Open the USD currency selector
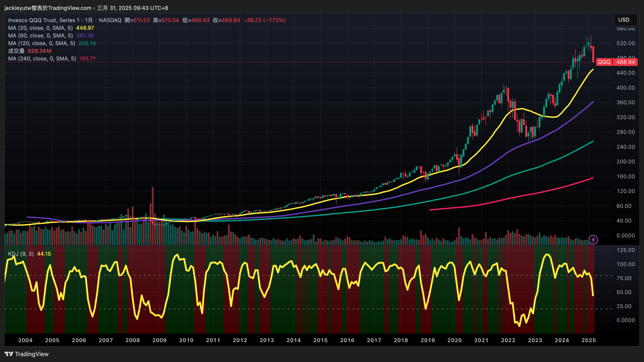644x362 pixels. pos(625,20)
